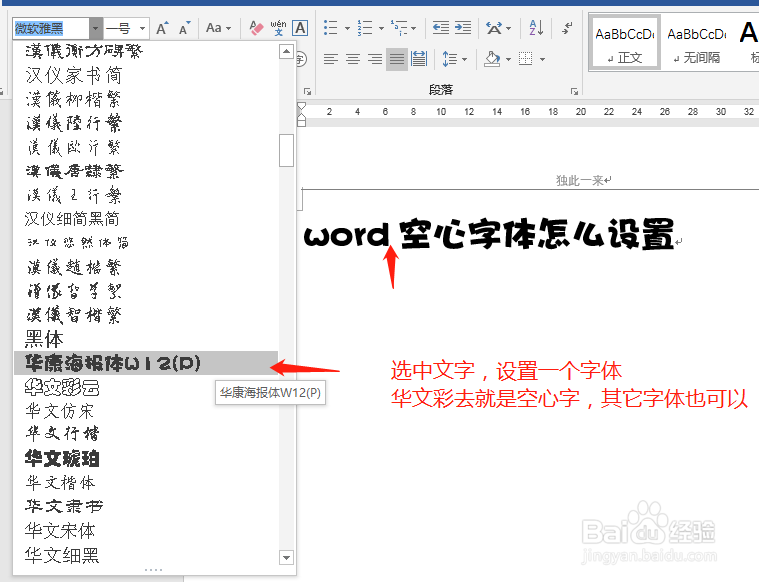759x582 pixels.
Task: Select 华文楷体 font
Action: pos(146,482)
